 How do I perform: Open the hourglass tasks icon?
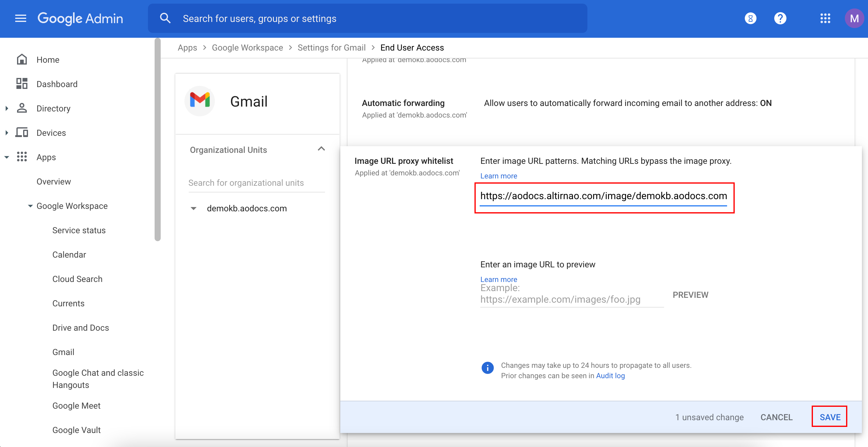pyautogui.click(x=750, y=18)
